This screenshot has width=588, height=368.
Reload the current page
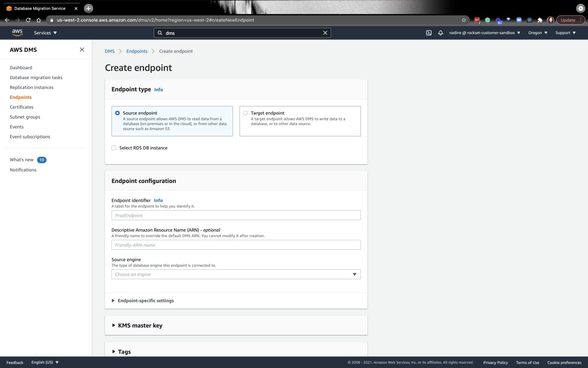pos(28,20)
